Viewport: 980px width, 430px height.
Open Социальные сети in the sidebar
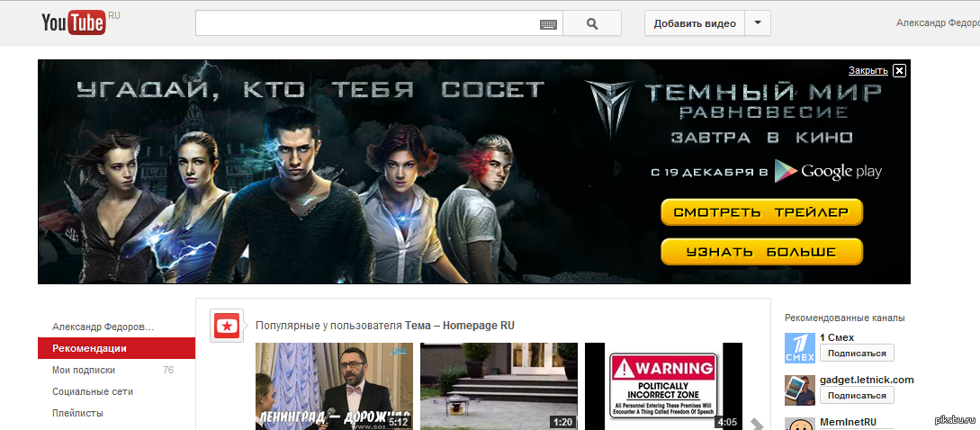pyautogui.click(x=93, y=391)
